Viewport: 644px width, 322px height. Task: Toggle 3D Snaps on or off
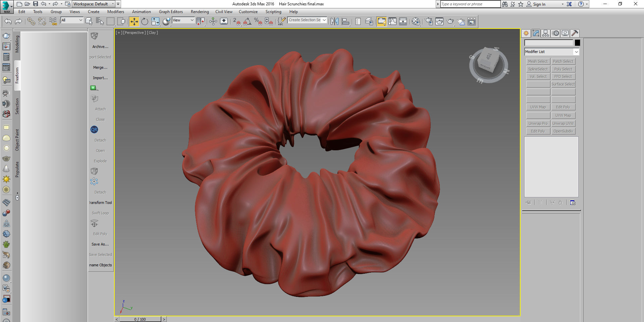tap(237, 21)
